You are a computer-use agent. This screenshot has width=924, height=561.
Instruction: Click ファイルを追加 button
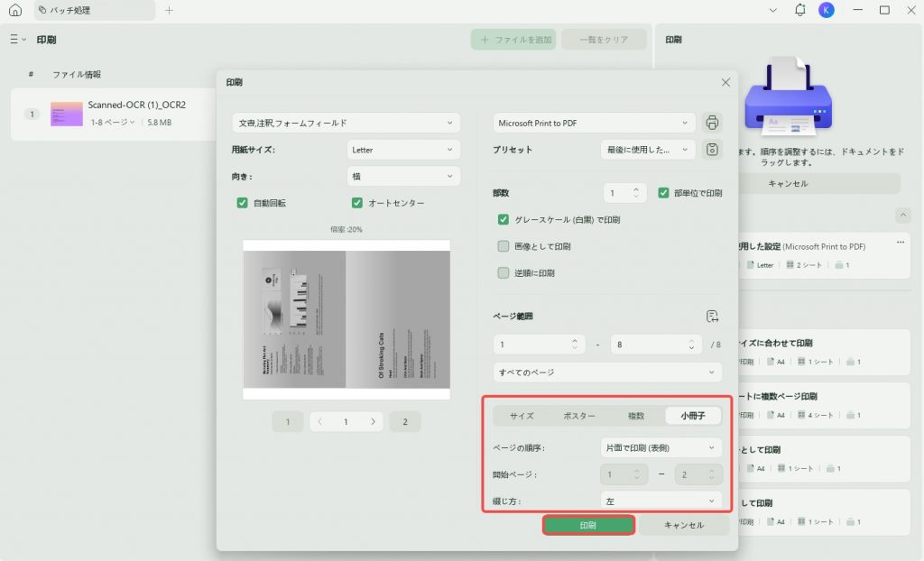tap(513, 40)
